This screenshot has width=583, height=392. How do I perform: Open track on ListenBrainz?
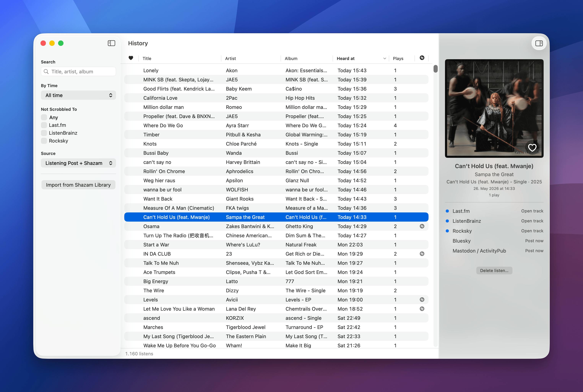532,221
